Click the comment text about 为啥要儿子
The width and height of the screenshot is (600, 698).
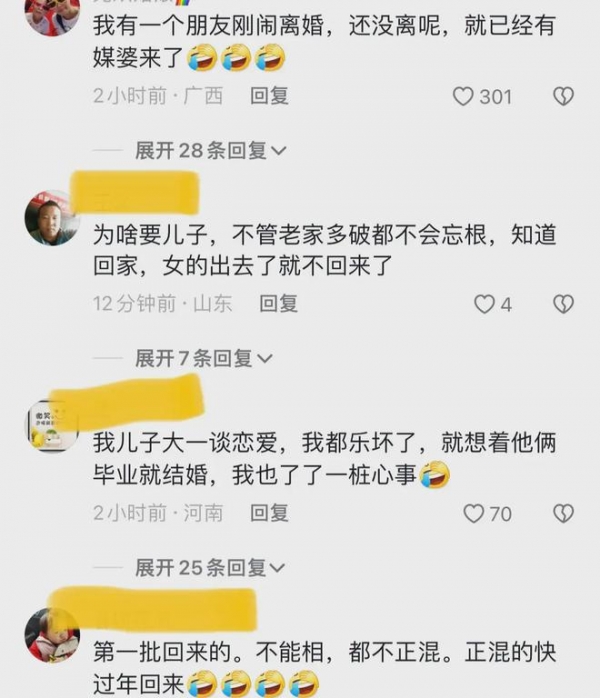(x=325, y=250)
